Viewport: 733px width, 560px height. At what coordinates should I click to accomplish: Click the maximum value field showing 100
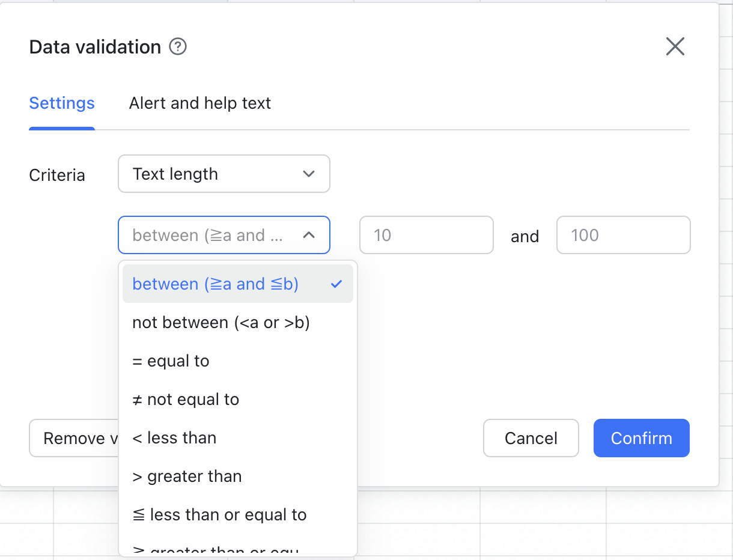coord(623,235)
